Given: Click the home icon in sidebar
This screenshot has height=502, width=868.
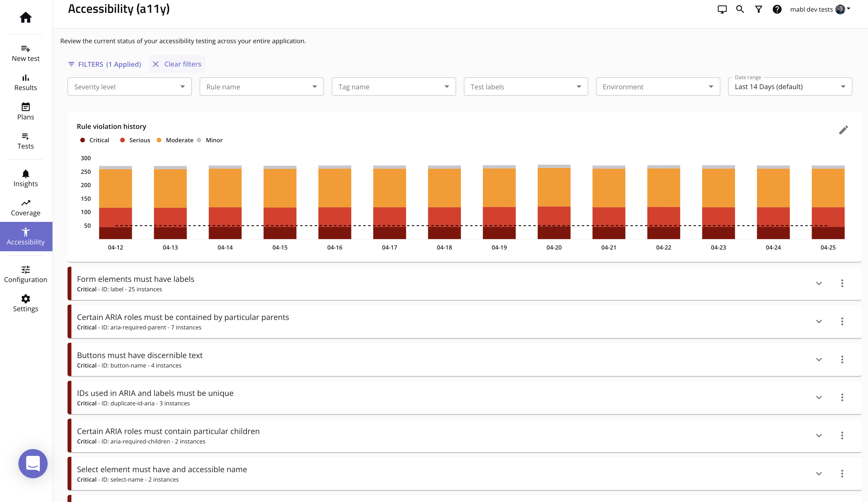Looking at the screenshot, I should 26,17.
